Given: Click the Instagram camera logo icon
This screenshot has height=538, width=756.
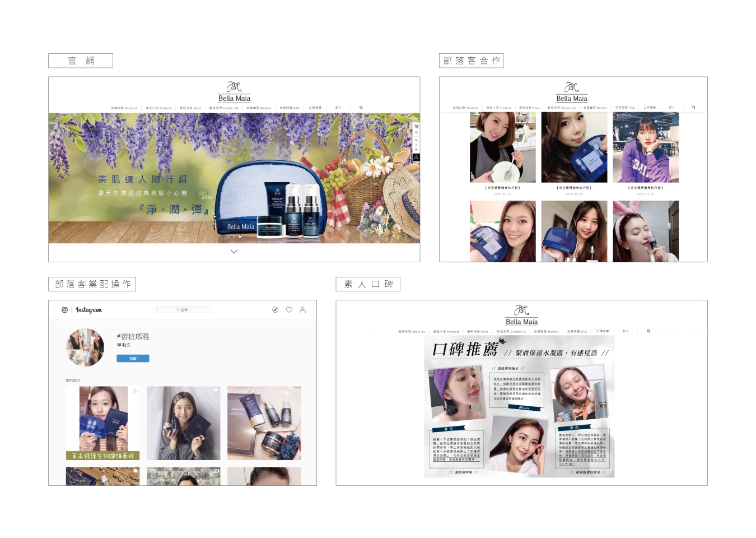Looking at the screenshot, I should coord(64,310).
